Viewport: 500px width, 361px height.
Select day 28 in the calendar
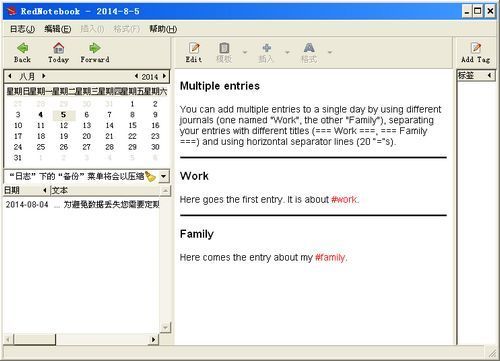coord(109,147)
